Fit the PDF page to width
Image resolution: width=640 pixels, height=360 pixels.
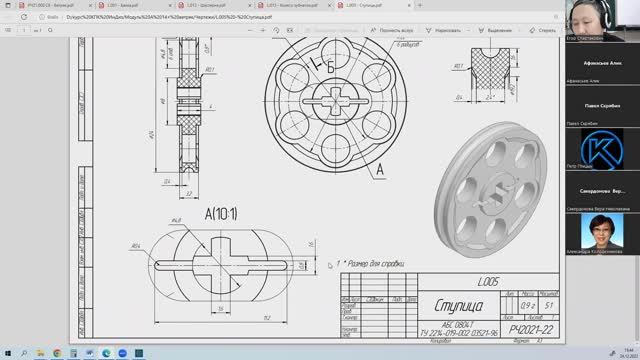coord(290,30)
